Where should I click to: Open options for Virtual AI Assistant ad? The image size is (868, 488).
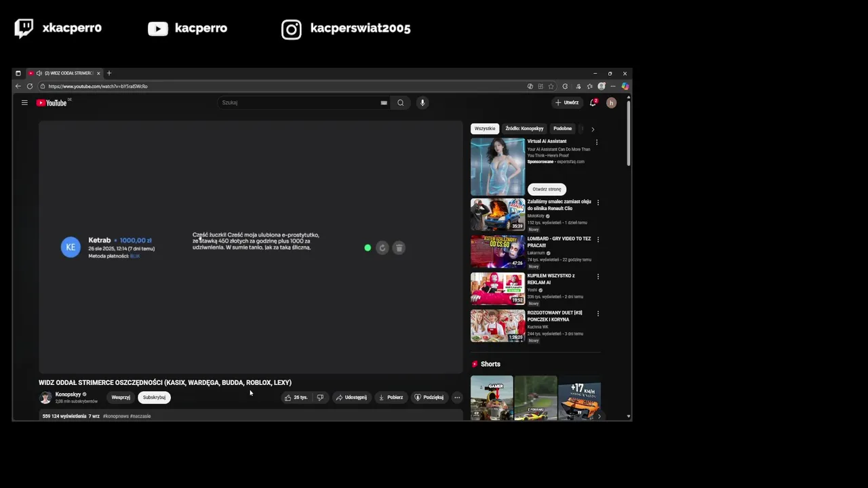[x=597, y=142]
